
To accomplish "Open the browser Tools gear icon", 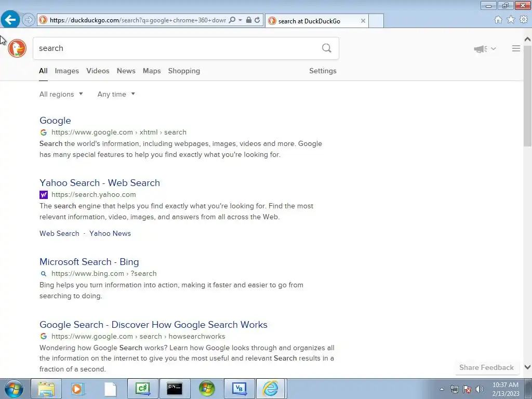I will [524, 20].
